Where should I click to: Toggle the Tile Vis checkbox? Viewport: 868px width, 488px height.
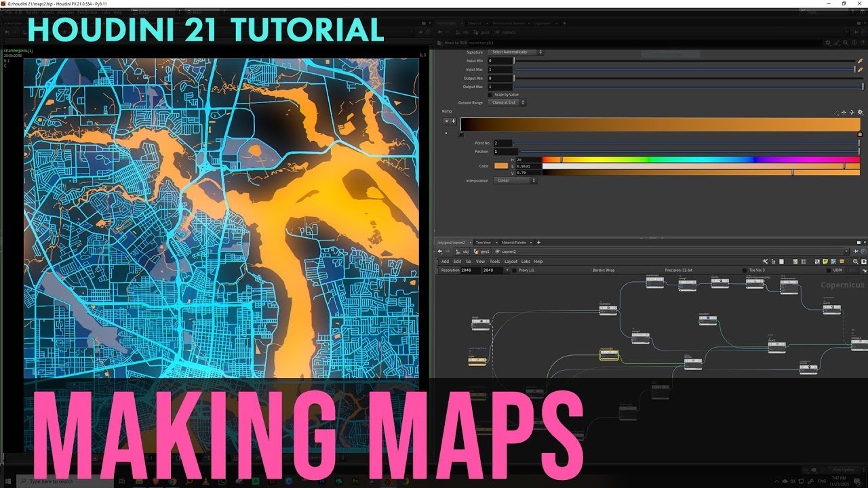pos(744,270)
